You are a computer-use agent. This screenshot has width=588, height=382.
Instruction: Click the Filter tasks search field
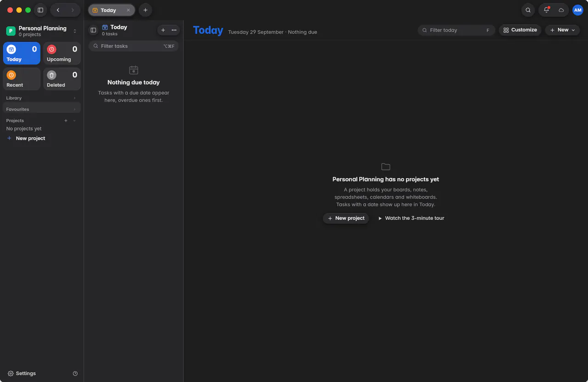(133, 46)
